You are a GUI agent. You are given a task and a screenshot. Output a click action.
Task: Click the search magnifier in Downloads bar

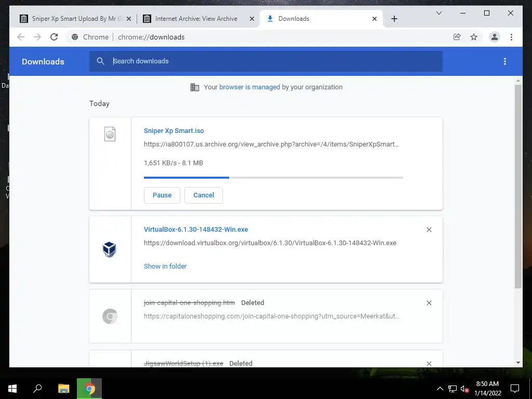100,61
